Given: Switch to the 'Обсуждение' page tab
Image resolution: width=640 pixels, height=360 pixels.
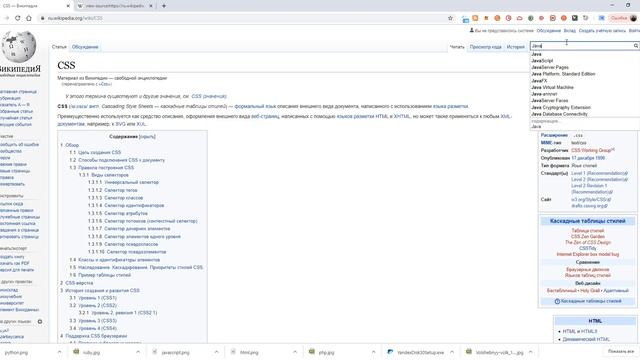Looking at the screenshot, I should pos(85,47).
